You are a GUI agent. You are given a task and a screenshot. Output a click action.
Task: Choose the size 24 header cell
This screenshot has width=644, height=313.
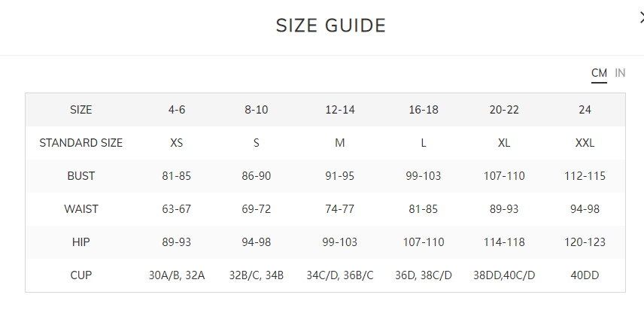tap(585, 110)
